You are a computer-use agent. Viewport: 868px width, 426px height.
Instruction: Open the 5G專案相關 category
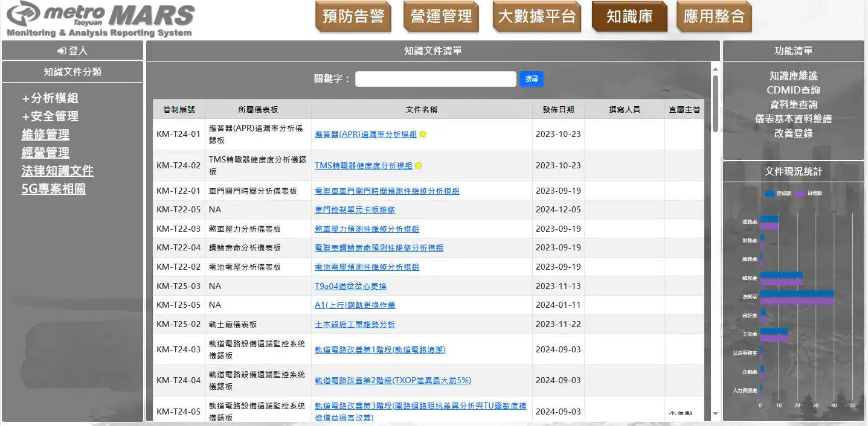54,189
